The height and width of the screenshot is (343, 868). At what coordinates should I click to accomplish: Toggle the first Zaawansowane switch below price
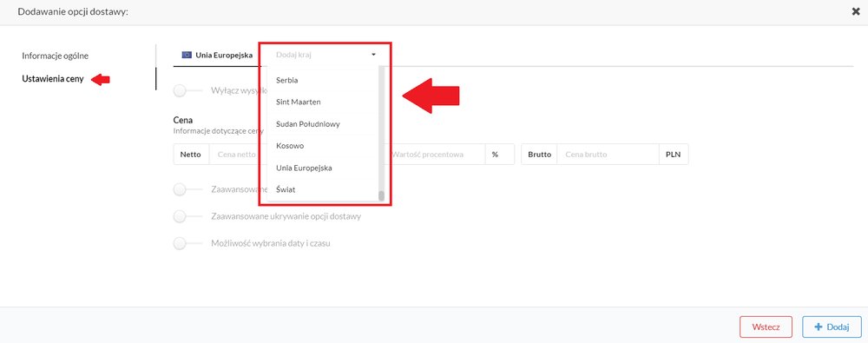(x=187, y=189)
